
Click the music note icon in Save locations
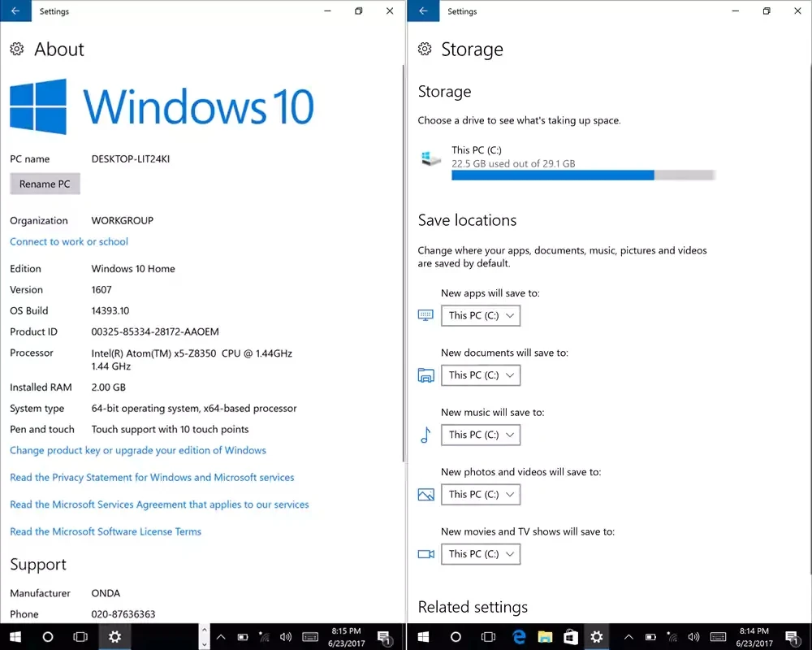(425, 435)
